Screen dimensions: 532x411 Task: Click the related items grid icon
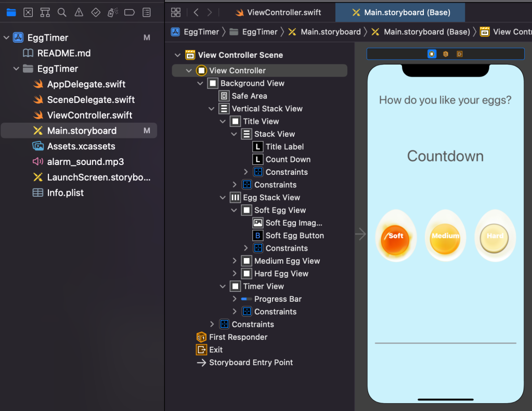click(176, 12)
